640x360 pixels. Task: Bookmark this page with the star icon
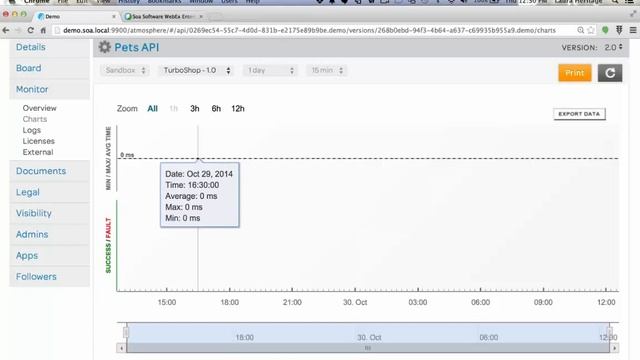point(591,30)
